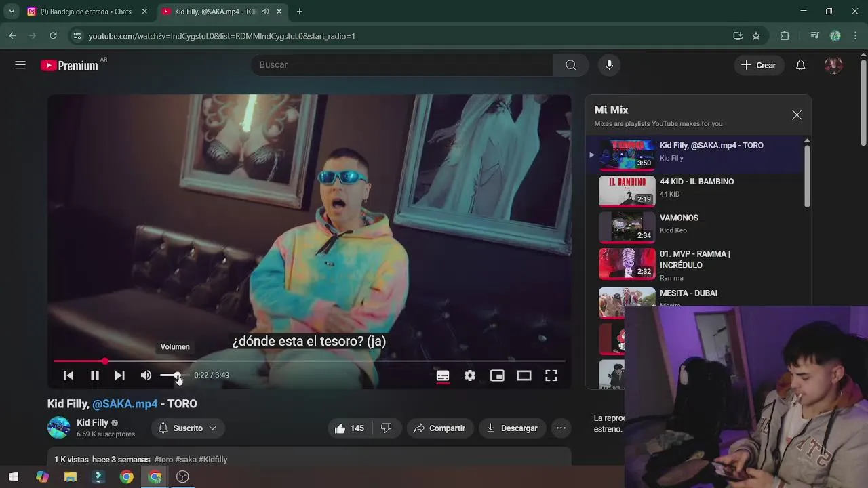The height and width of the screenshot is (488, 868).
Task: Open the YouTube guide hamburger menu
Action: 20,65
